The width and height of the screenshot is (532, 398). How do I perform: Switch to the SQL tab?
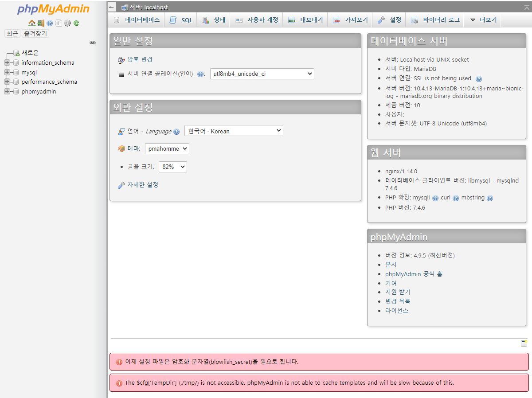pyautogui.click(x=181, y=20)
